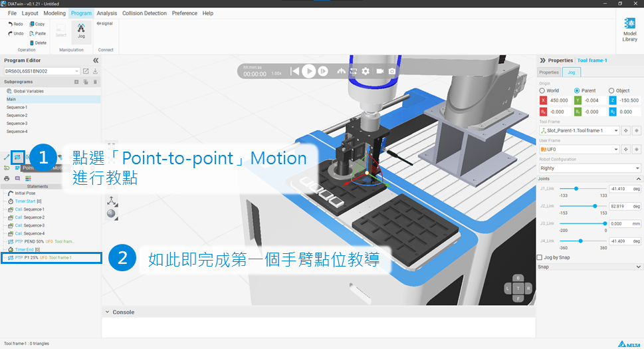Switch to the Jog tab in right panel
This screenshot has height=349, width=644.
pos(572,72)
